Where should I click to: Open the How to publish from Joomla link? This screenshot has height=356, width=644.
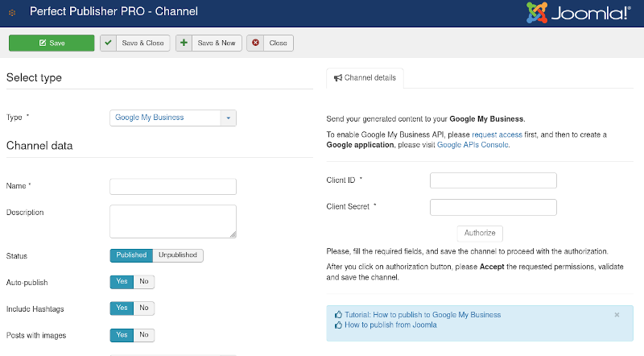390,325
